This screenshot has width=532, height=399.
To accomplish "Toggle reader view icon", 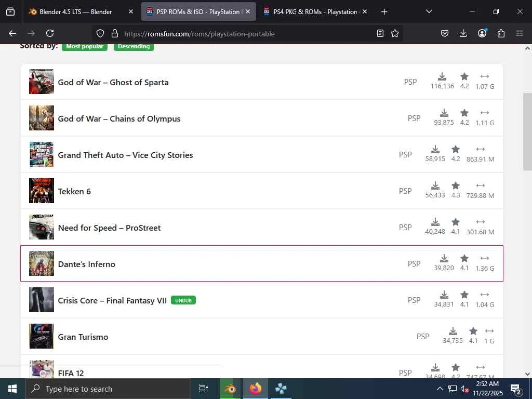I will 380,33.
